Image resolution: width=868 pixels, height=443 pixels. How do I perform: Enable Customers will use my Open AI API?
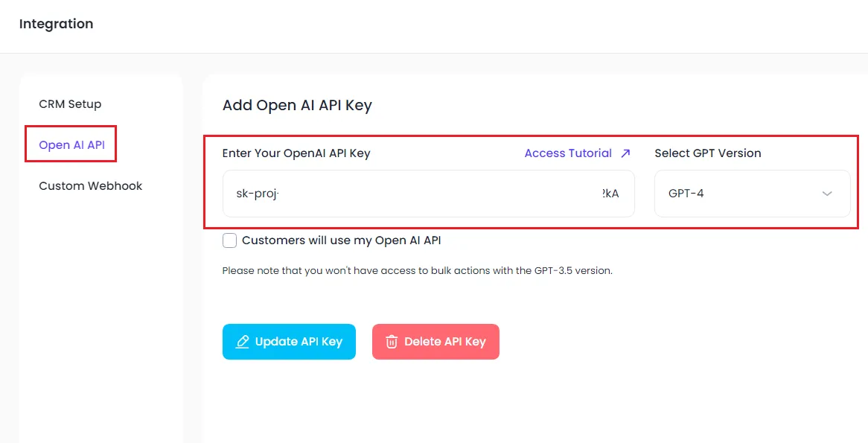coord(230,240)
